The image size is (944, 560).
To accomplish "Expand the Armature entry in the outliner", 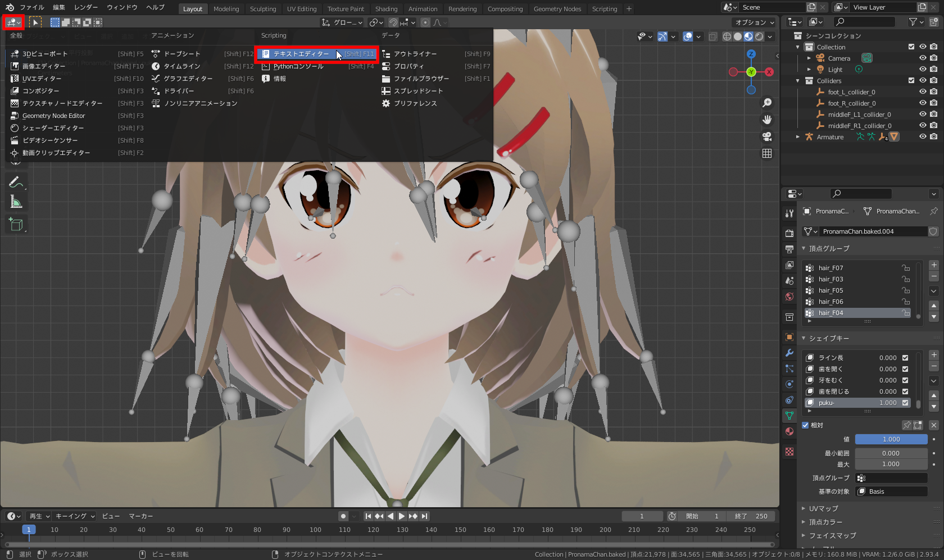I will (797, 136).
